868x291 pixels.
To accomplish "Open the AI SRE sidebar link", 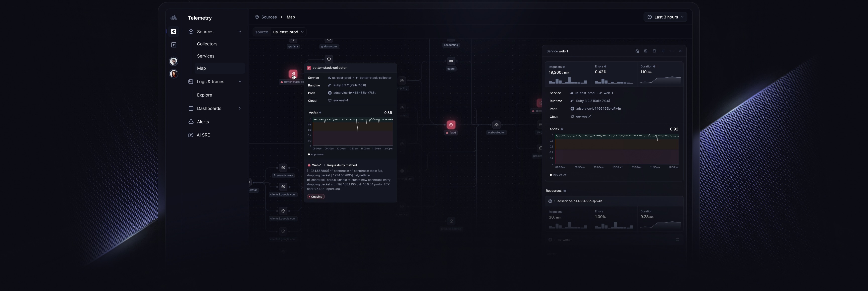I will point(203,135).
